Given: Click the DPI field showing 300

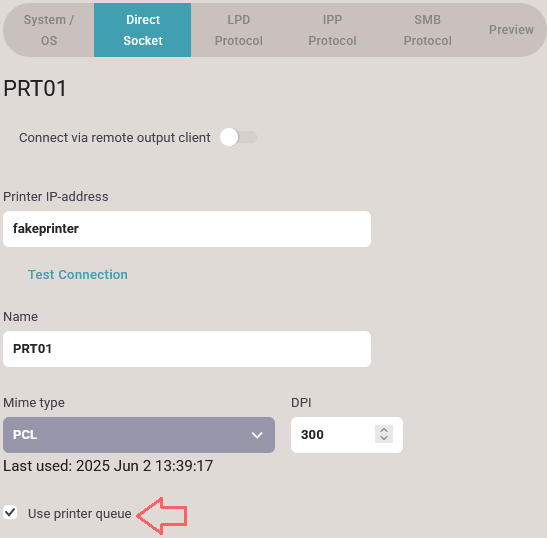Looking at the screenshot, I should pos(347,435).
